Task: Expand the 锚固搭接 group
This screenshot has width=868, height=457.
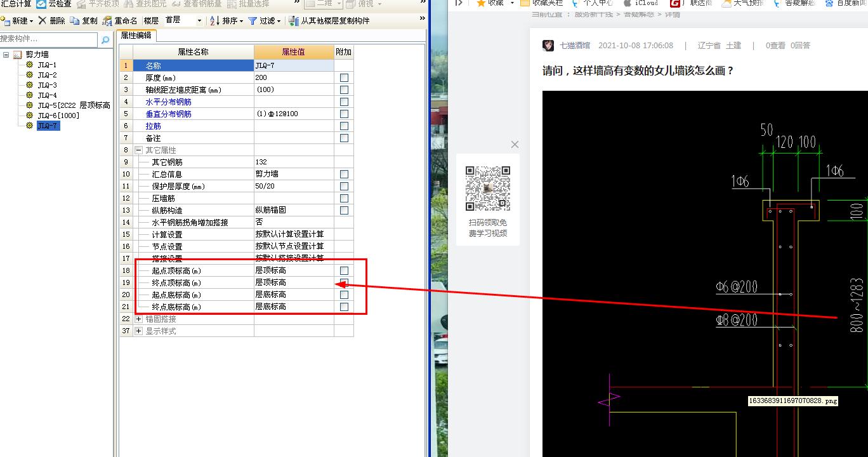Action: tap(138, 319)
